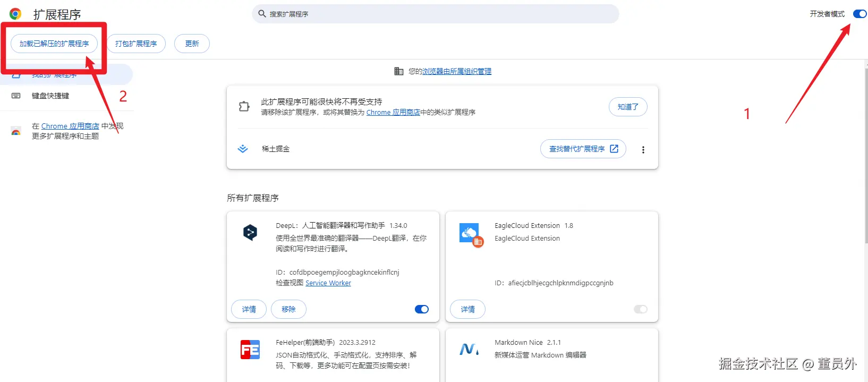Click the 稀土掘金 extension icon
The width and height of the screenshot is (868, 382).
[x=243, y=149]
